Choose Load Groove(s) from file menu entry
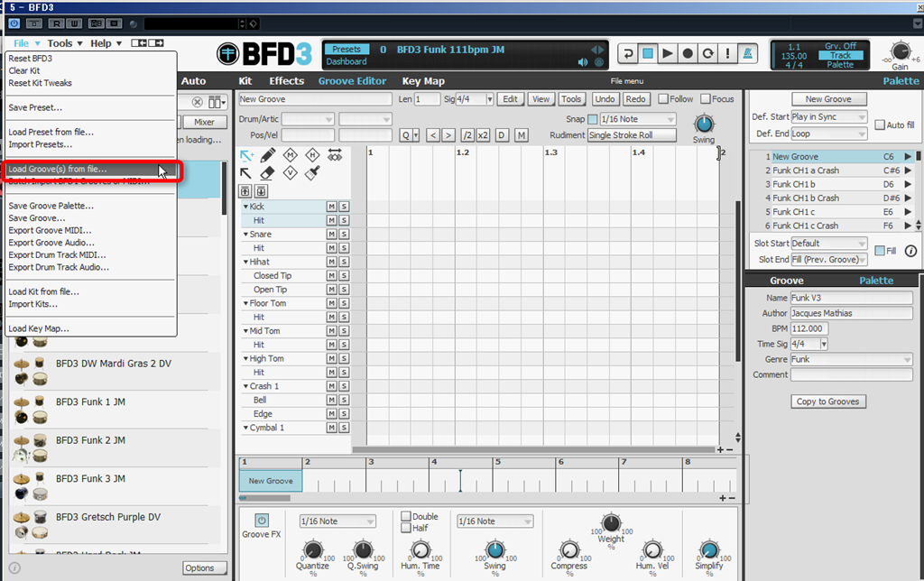Viewport: 924px width, 581px height. [x=58, y=169]
